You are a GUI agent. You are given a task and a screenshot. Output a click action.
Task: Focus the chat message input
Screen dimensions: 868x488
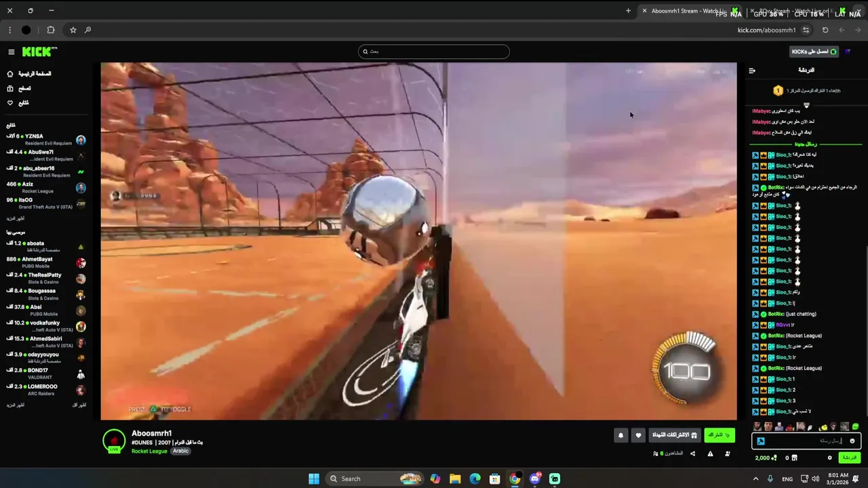point(806,441)
